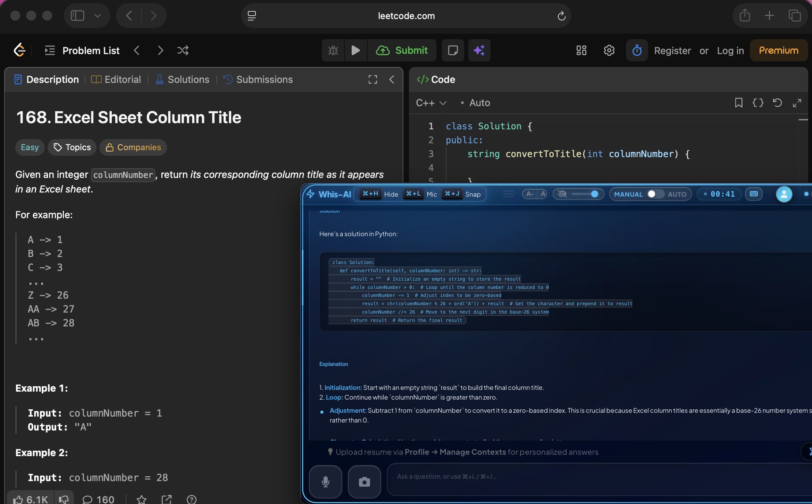Adjust the Whis-AI opacity slider

[585, 194]
